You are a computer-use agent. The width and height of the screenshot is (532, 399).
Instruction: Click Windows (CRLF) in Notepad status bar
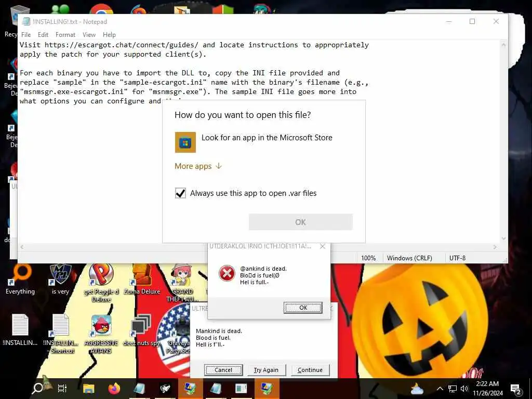[409, 258]
